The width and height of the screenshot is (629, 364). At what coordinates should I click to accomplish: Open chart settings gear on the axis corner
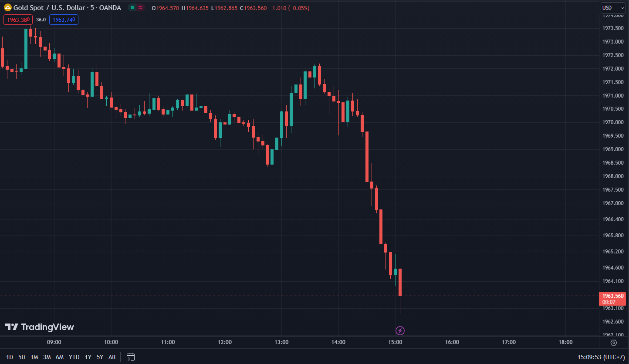(614, 343)
